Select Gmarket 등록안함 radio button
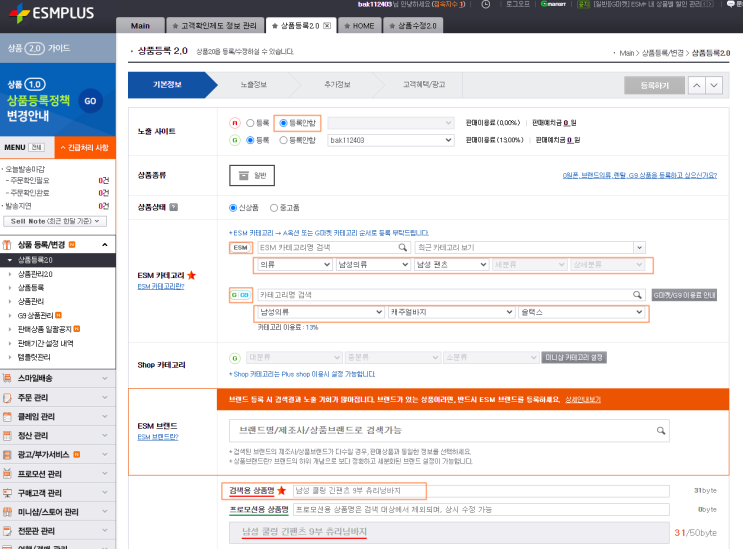Image resolution: width=743 pixels, height=549 pixels. point(283,140)
